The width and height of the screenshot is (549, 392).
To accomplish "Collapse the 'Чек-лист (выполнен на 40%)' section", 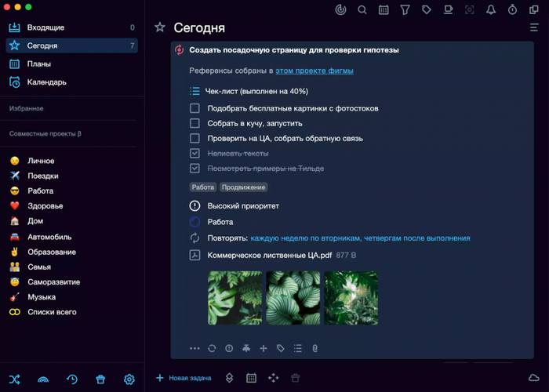I will [195, 91].
